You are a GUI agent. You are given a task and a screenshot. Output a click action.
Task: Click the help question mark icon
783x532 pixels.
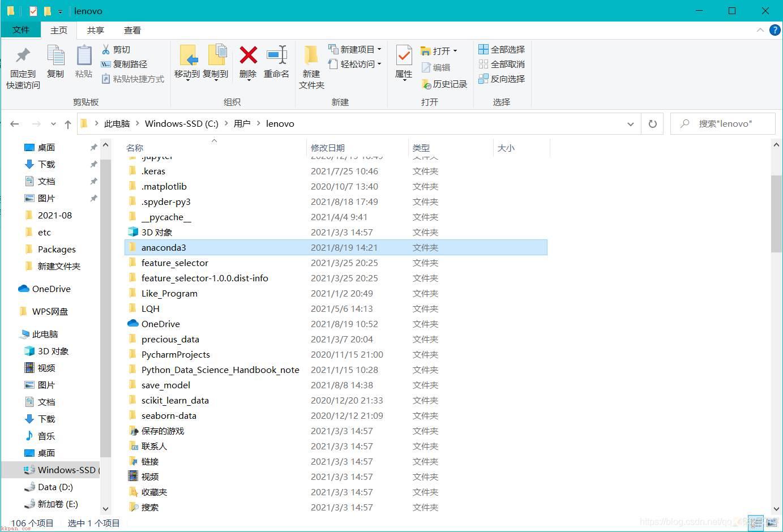775,30
